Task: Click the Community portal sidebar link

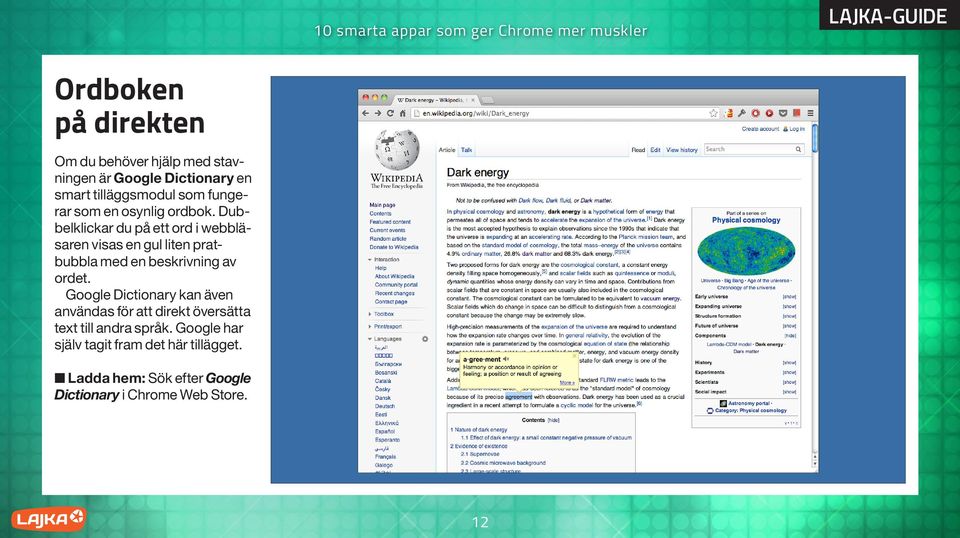Action: pos(396,285)
